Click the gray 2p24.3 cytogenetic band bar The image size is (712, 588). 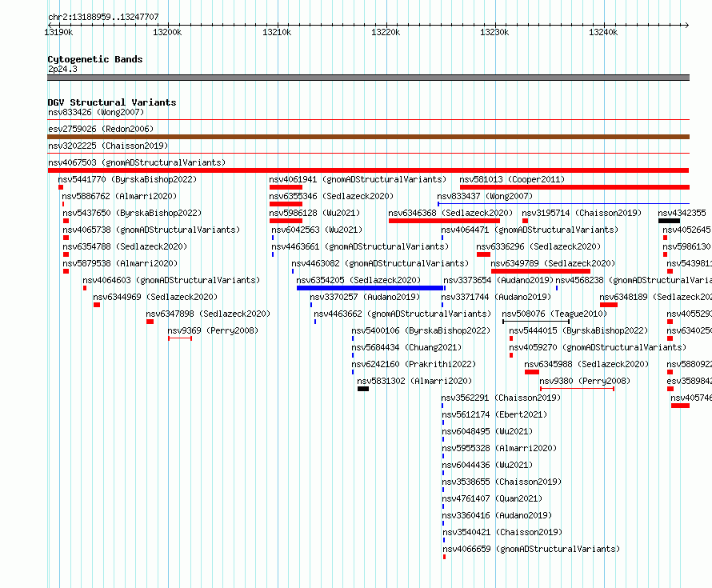[x=368, y=78]
